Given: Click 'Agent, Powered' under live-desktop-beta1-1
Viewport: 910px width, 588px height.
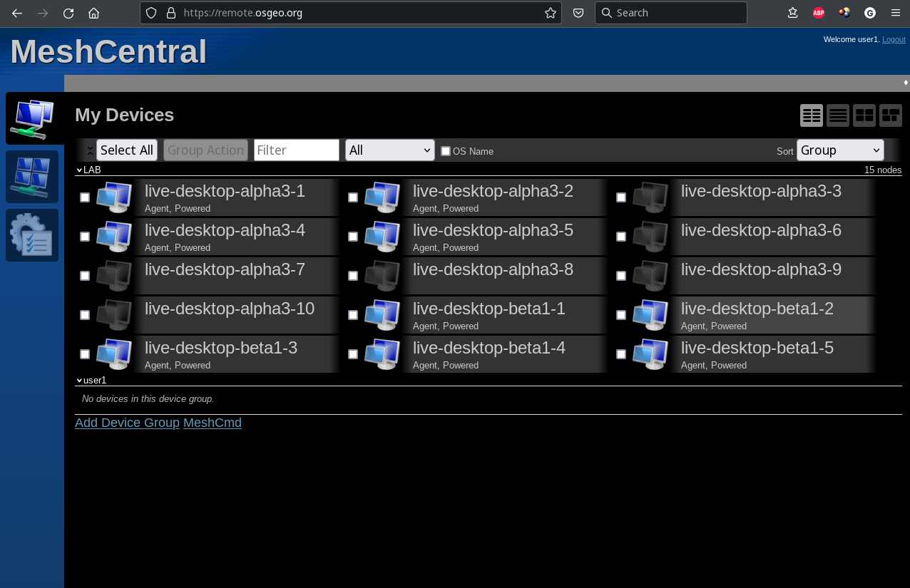Looking at the screenshot, I should [446, 326].
